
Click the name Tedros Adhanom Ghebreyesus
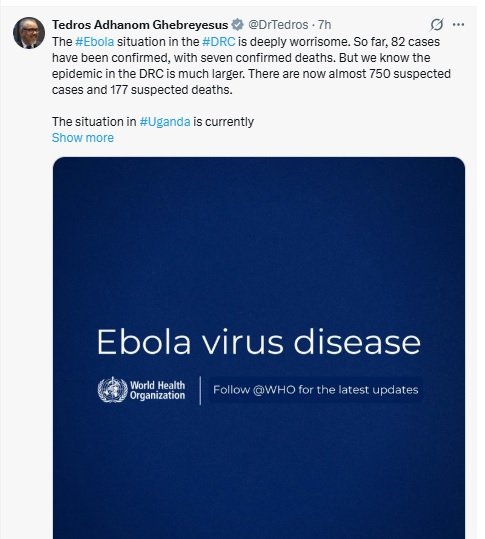pyautogui.click(x=140, y=25)
